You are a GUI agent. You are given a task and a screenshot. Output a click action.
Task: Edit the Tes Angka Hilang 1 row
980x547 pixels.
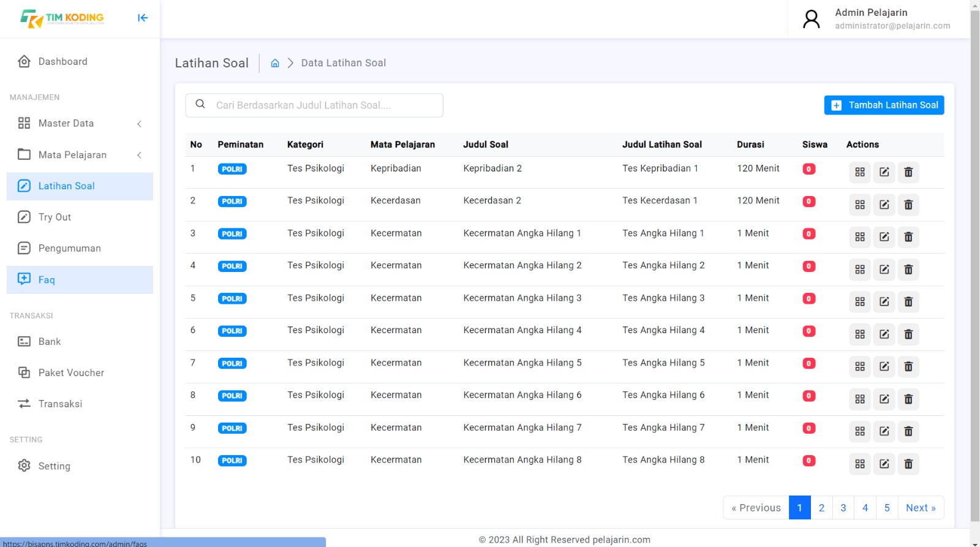click(x=884, y=237)
